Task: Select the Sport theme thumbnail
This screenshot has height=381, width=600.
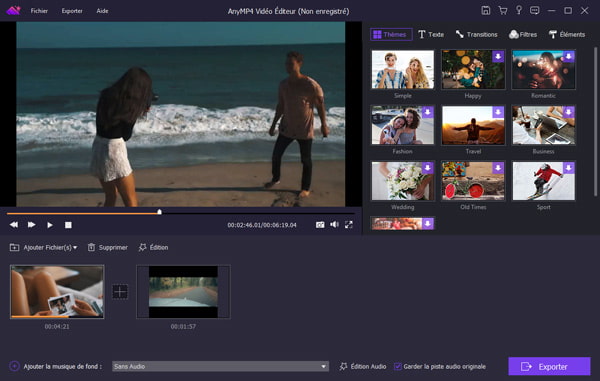Action: click(x=543, y=181)
